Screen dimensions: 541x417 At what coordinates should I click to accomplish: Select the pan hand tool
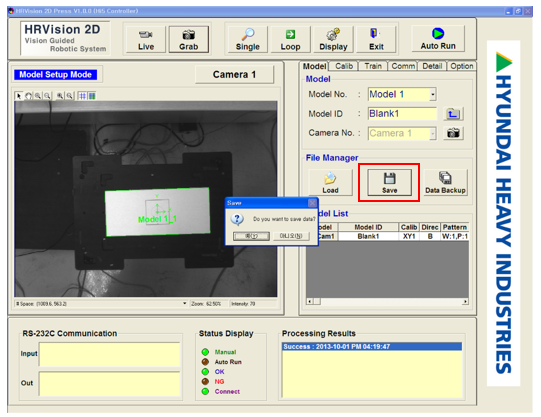tap(28, 96)
